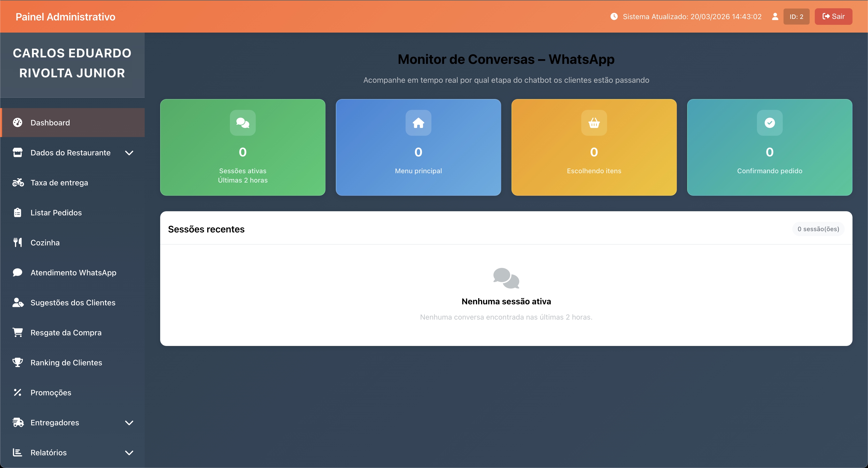Select Atendimento WhatsApp in sidebar
Viewport: 868px width, 468px height.
click(73, 273)
